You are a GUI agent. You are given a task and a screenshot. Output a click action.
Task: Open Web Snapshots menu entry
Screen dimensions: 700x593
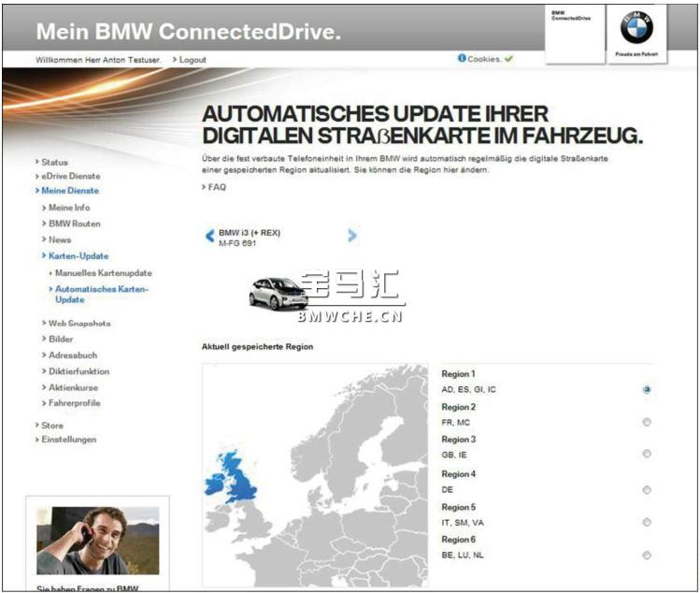pyautogui.click(x=79, y=323)
